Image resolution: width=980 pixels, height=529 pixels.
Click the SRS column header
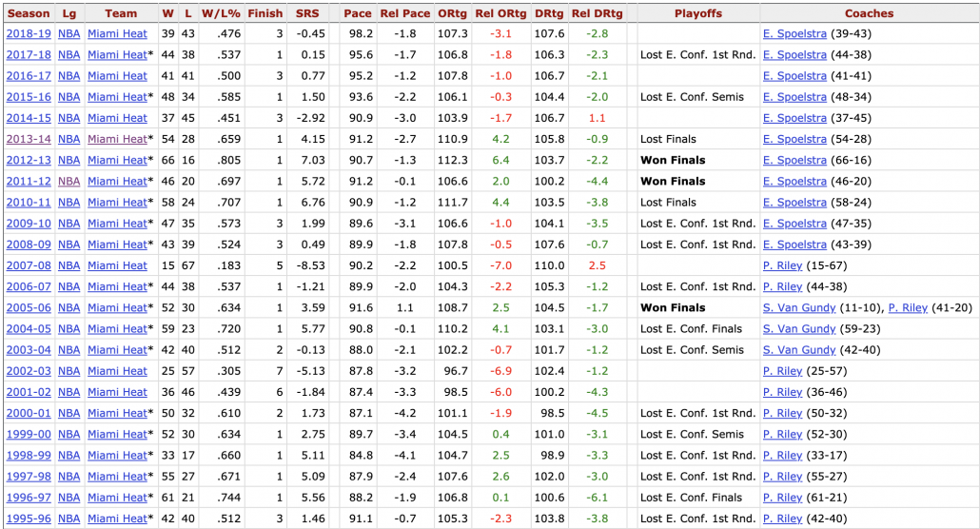coord(307,13)
